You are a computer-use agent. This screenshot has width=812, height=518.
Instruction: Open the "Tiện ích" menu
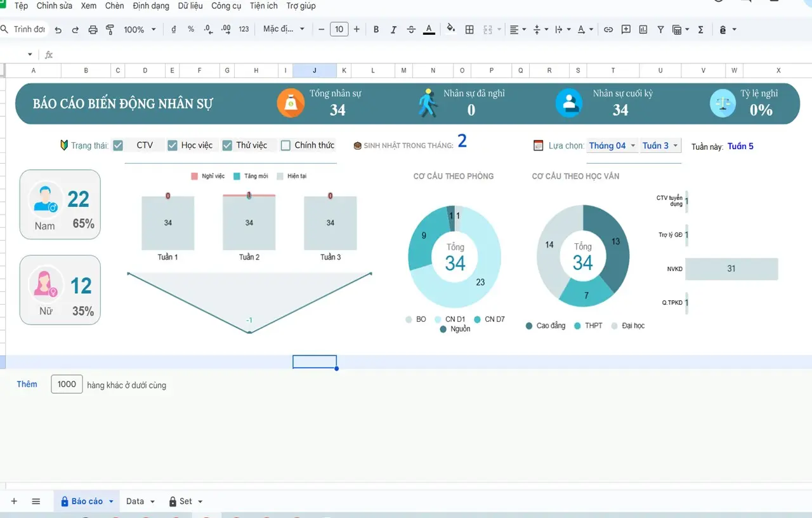264,6
